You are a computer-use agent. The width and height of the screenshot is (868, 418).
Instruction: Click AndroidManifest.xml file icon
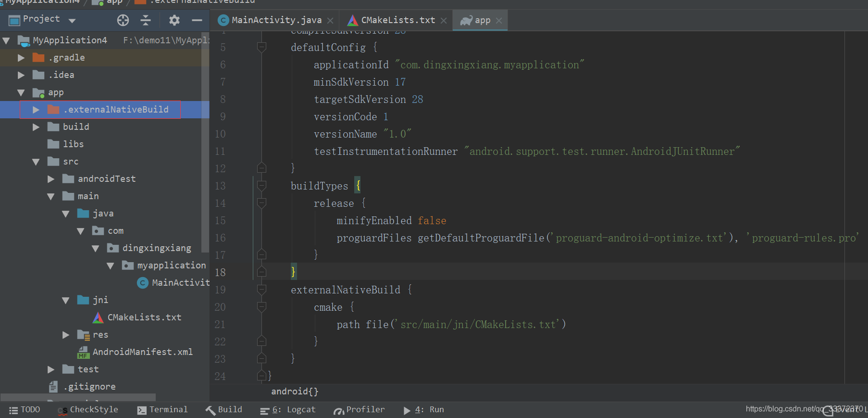tap(83, 353)
